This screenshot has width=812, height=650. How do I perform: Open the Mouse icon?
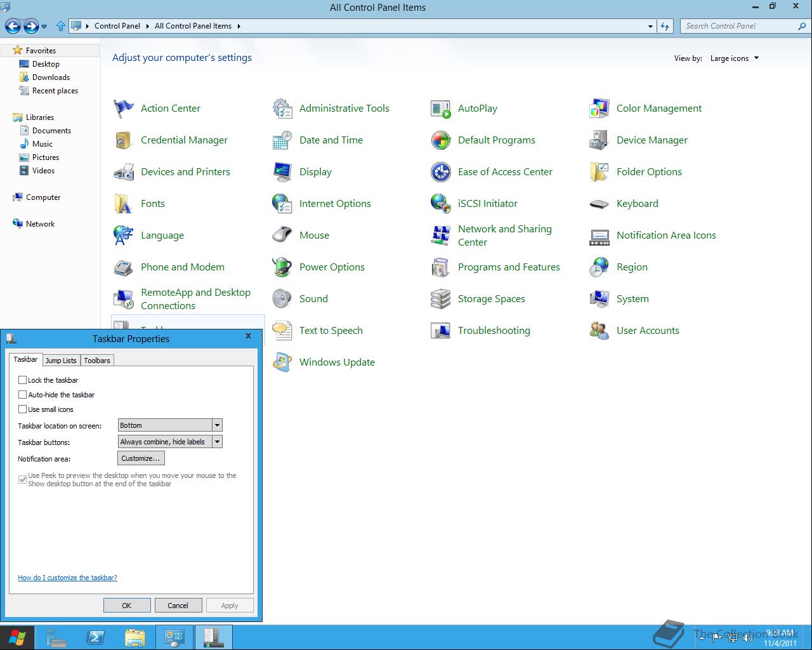(x=282, y=235)
